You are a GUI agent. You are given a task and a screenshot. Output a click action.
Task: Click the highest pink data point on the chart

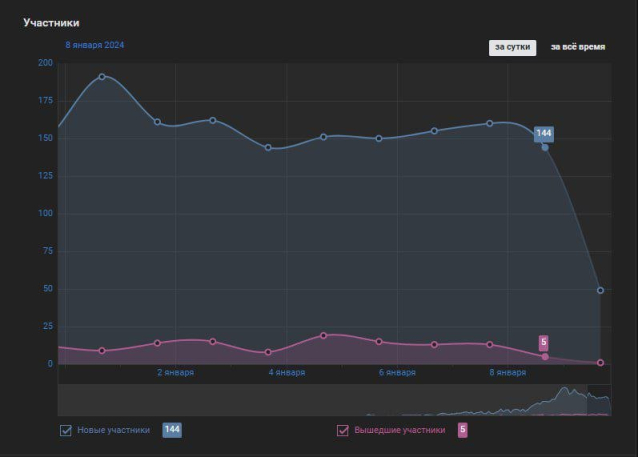[x=323, y=336]
